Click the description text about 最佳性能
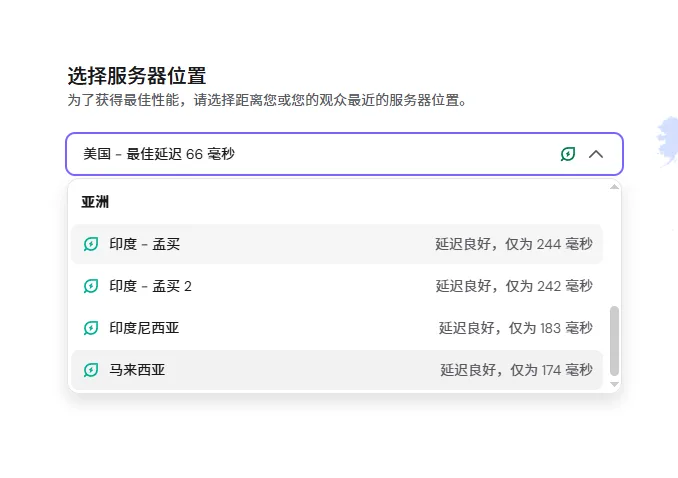Viewport: 678px width, 478px height. coord(267,100)
